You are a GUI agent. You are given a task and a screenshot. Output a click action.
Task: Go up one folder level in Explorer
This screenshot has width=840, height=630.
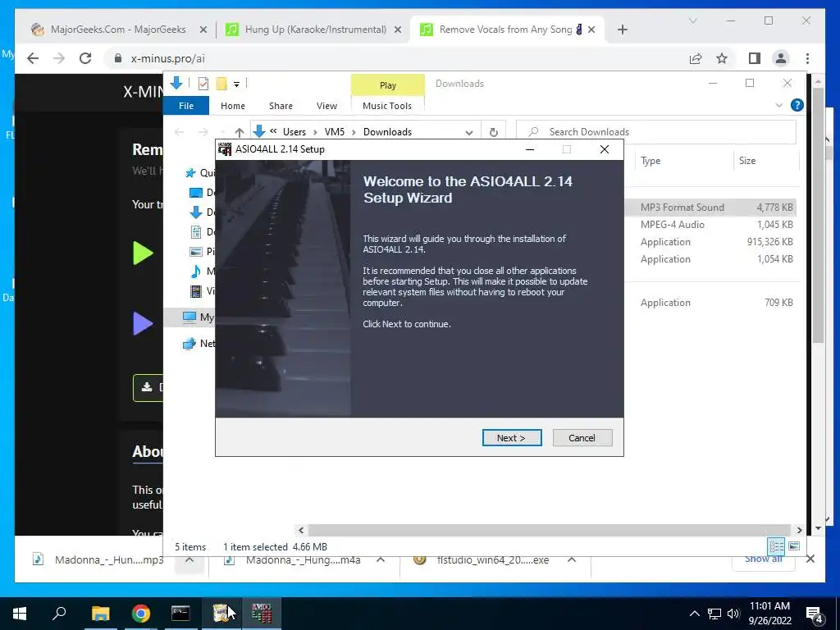point(240,132)
